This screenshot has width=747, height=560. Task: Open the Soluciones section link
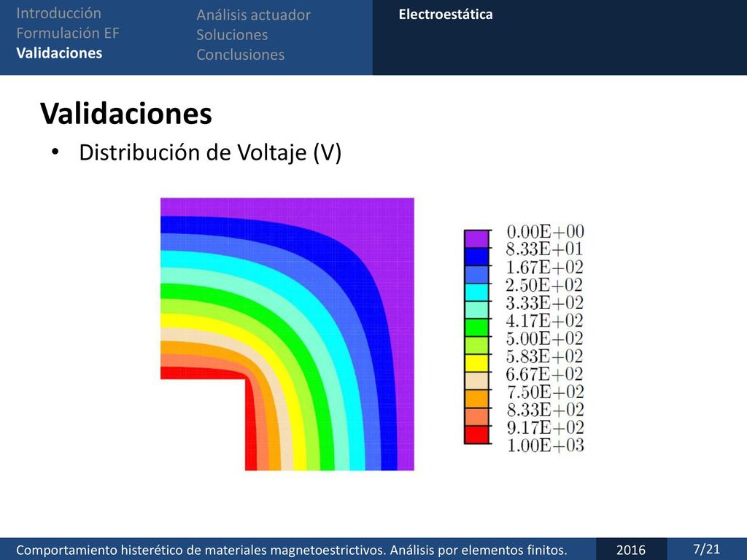pyautogui.click(x=232, y=35)
